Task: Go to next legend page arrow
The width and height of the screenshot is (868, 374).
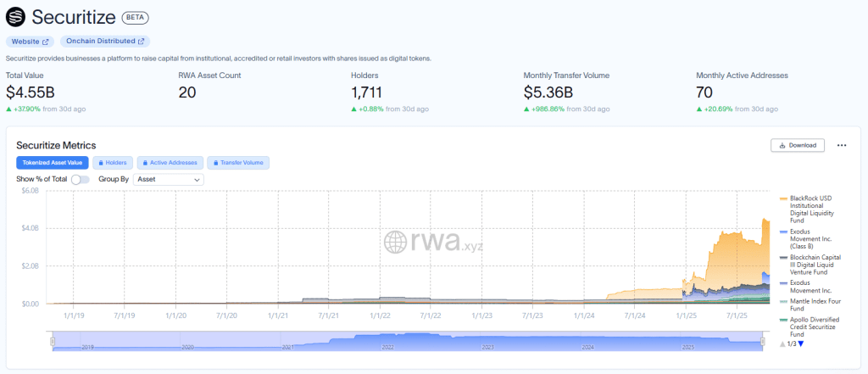Action: pos(801,343)
